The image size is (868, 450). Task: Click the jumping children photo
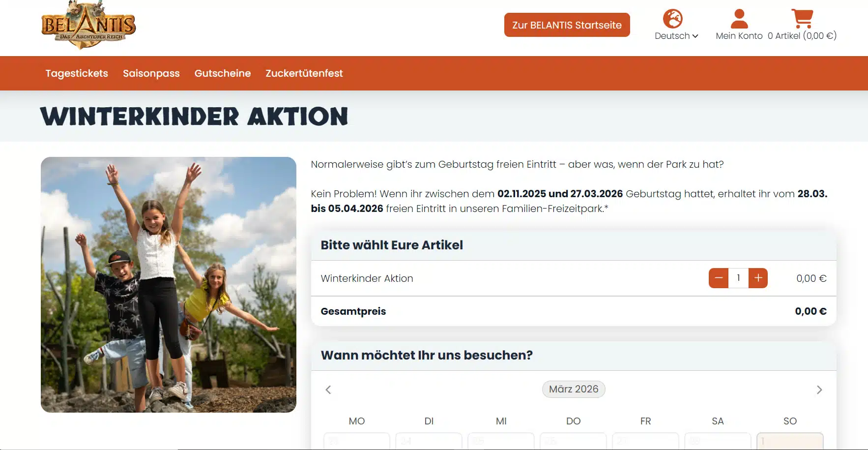[169, 284]
